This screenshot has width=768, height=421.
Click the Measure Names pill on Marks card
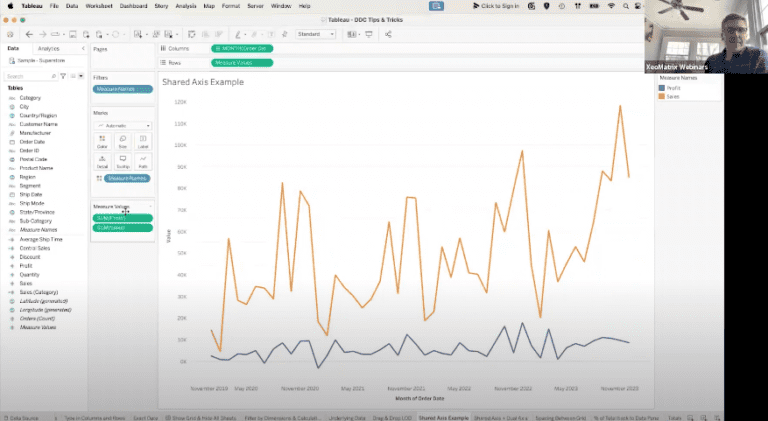click(x=127, y=178)
